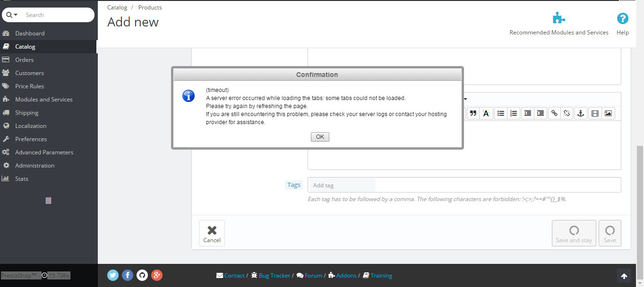Open the Help page
Image resolution: width=644 pixels, height=287 pixels.
coord(623,24)
